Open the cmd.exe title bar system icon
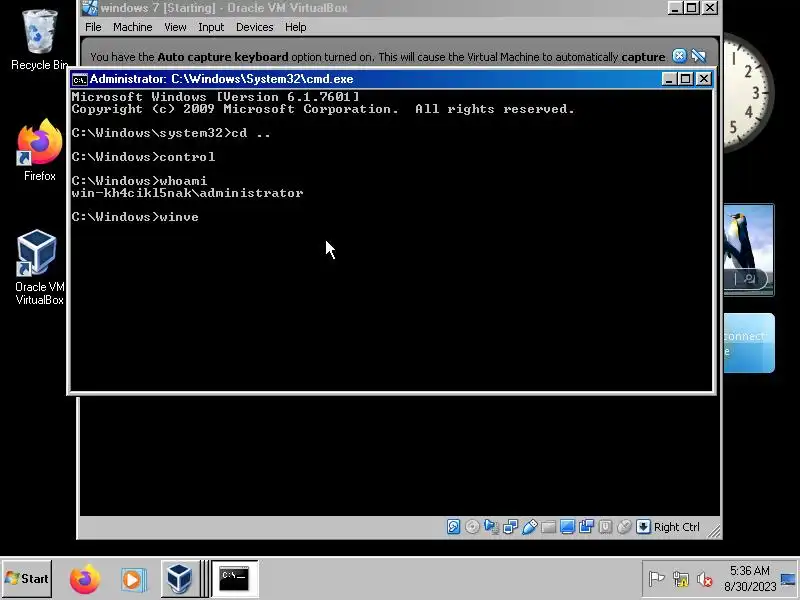The image size is (800, 600). pyautogui.click(x=79, y=79)
